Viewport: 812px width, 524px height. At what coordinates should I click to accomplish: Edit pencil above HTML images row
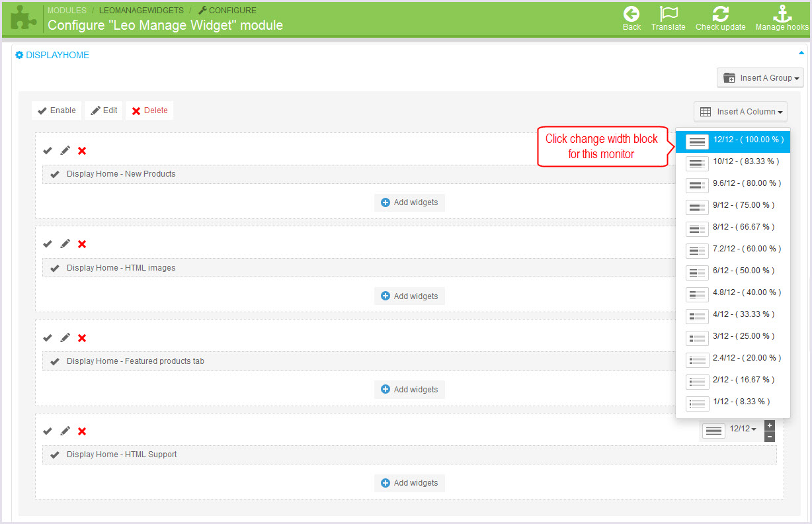point(65,244)
